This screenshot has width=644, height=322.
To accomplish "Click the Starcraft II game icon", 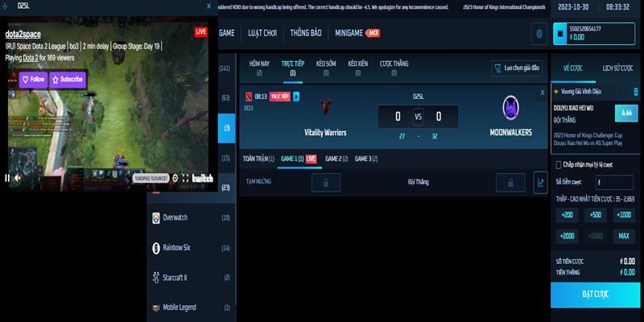I will coord(156,278).
